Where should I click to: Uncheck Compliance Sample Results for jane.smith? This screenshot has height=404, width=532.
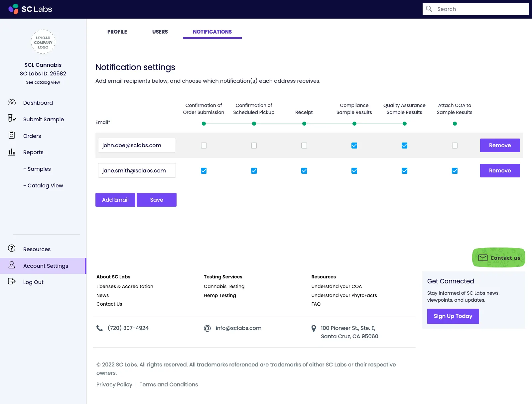(x=354, y=171)
